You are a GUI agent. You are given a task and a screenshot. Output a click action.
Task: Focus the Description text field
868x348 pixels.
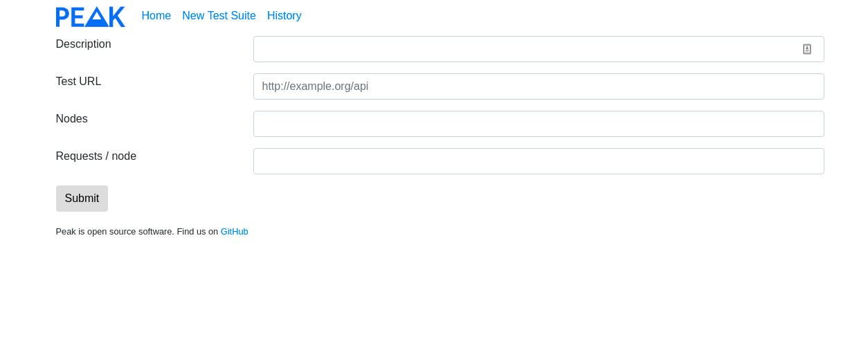click(526, 49)
